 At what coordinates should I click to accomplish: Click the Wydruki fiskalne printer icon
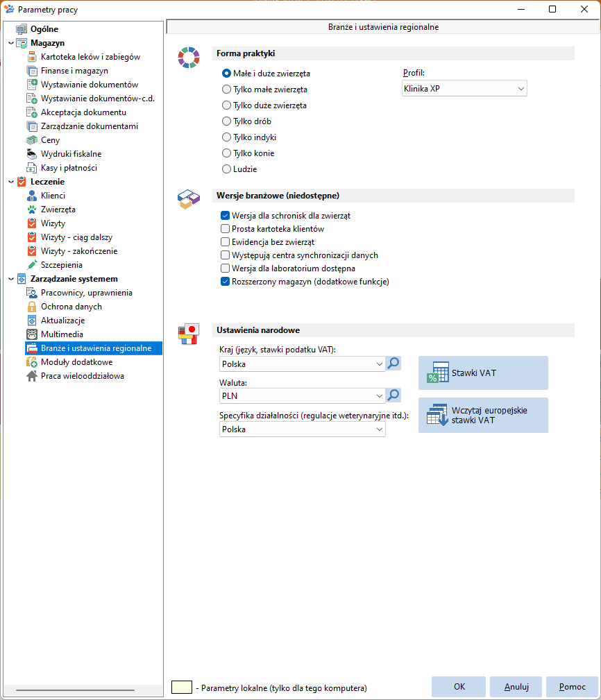tap(32, 154)
